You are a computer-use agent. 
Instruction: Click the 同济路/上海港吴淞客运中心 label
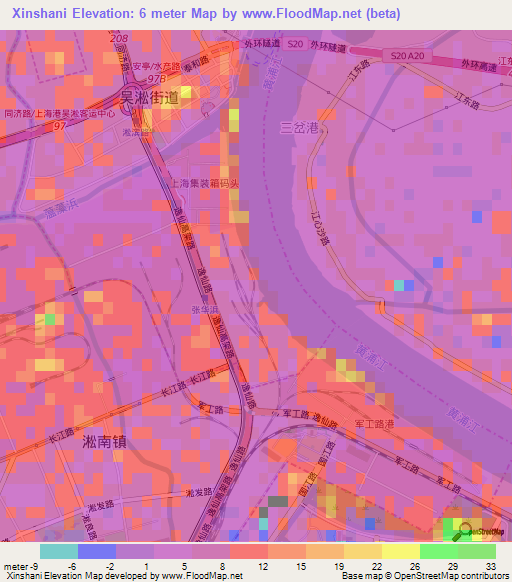pos(60,114)
